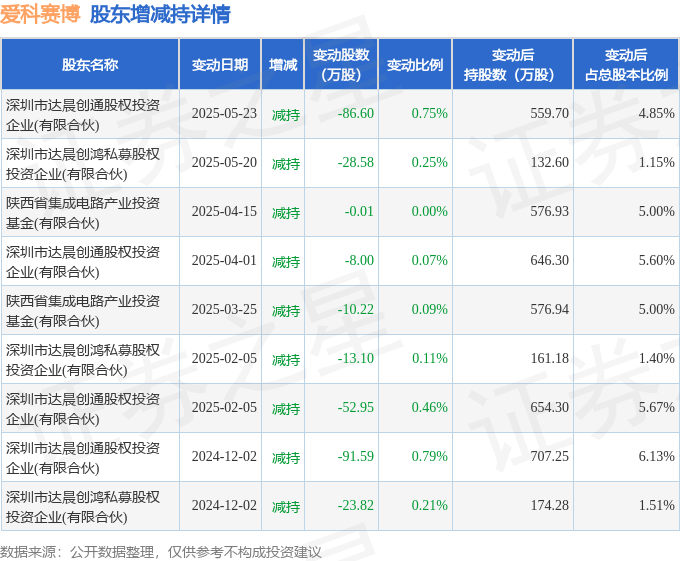Click the holdings value 161.18

point(549,359)
